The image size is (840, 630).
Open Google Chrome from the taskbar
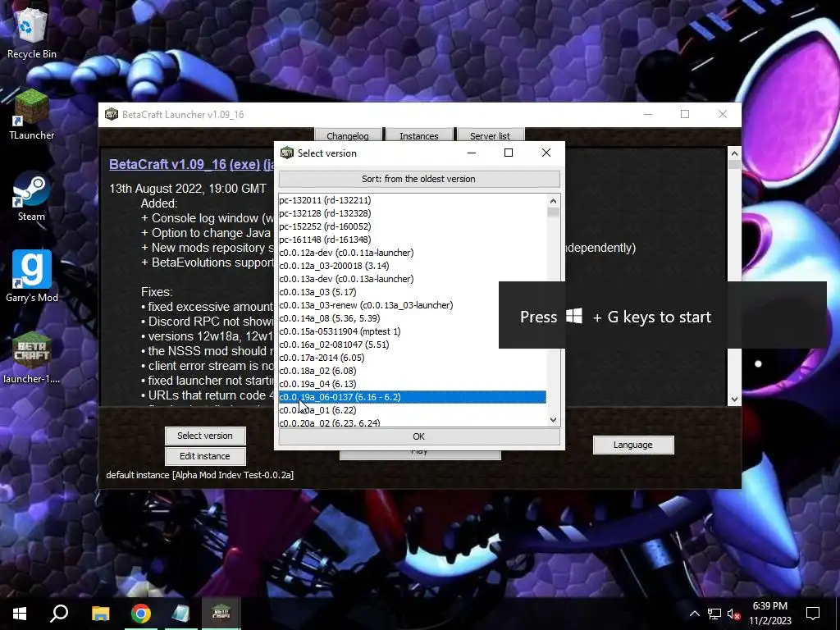tap(140, 614)
